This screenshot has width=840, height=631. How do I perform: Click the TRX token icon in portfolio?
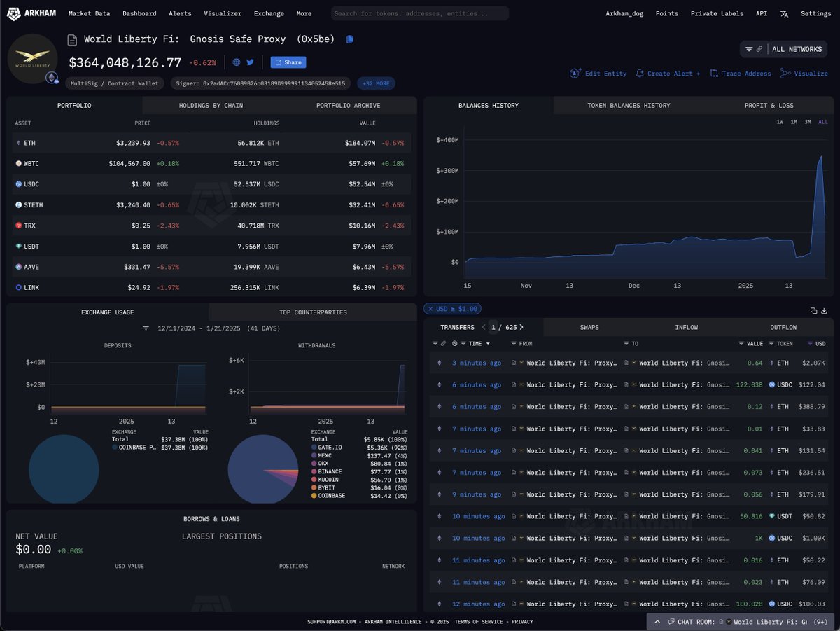tap(18, 226)
